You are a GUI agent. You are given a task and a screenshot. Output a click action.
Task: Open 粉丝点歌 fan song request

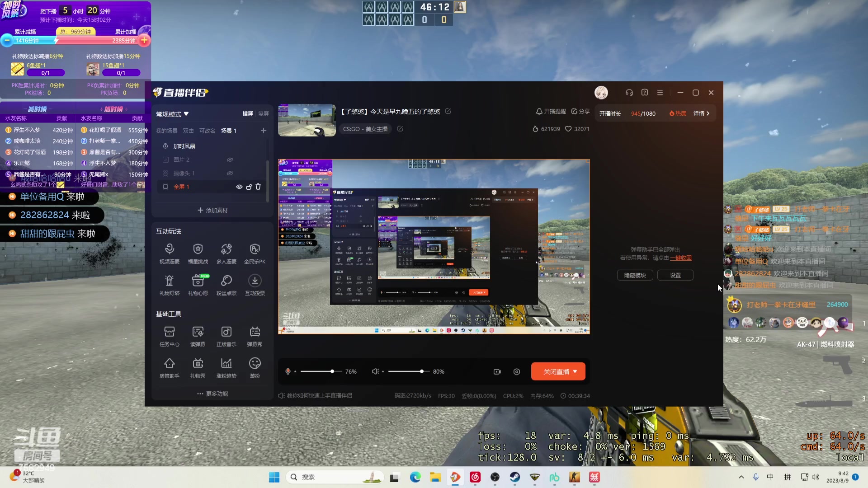(x=226, y=285)
